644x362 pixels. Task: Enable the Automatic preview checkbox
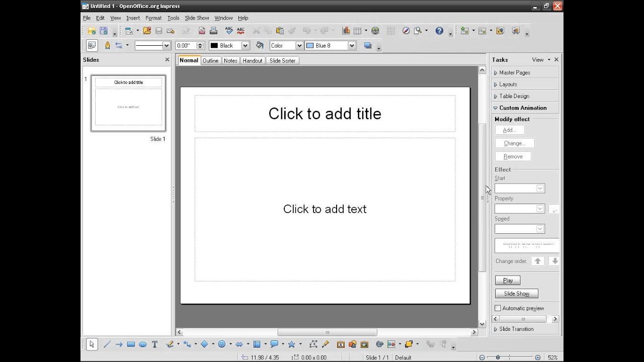pos(498,308)
